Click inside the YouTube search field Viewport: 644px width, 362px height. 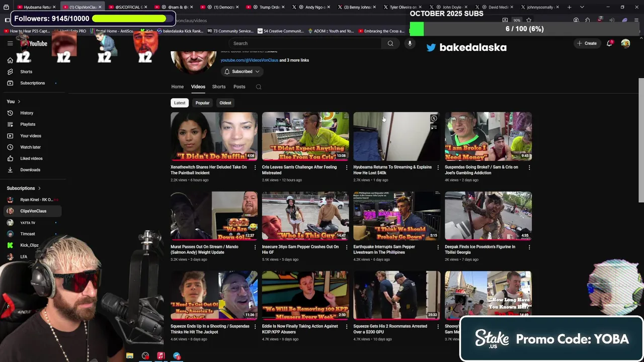click(305, 44)
